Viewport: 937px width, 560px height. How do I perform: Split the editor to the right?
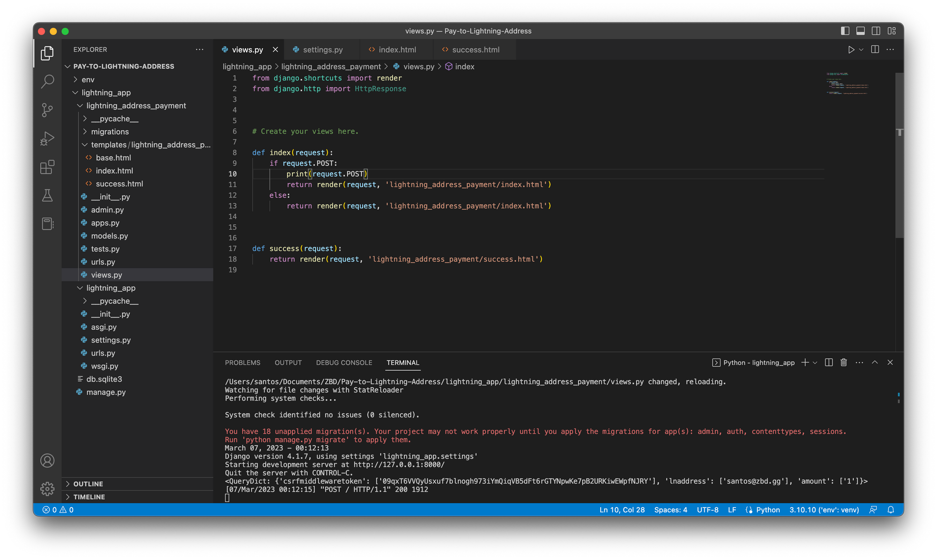[x=875, y=50]
